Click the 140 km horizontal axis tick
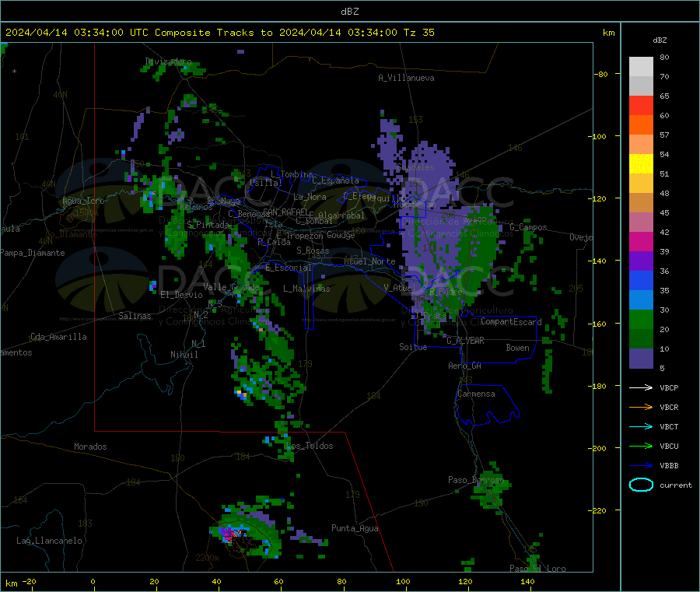This screenshot has width=700, height=592. click(x=527, y=582)
